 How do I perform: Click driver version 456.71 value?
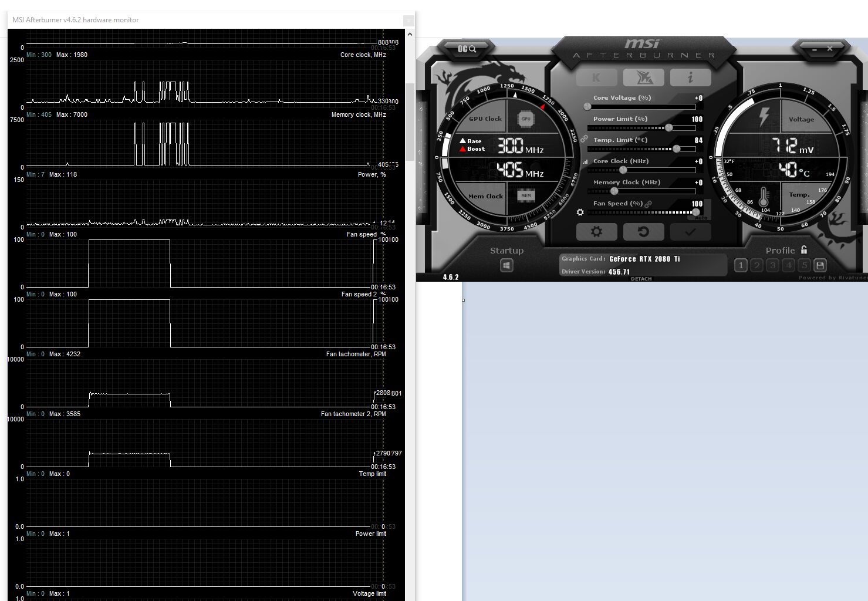click(619, 272)
